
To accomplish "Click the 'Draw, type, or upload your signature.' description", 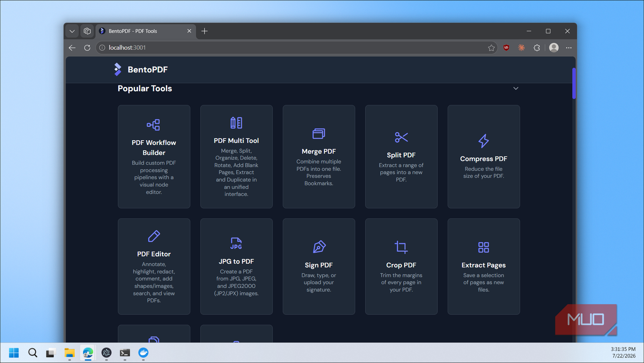I will pos(319,283).
